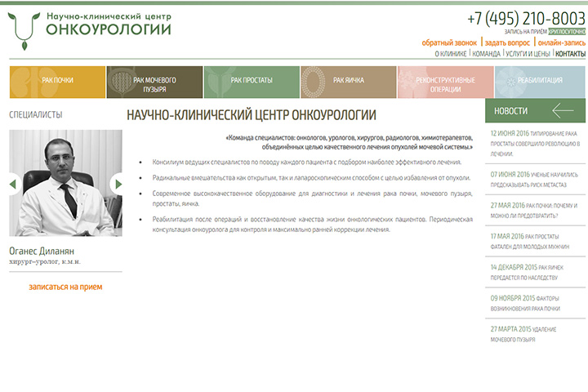Click the bullet text starting Современное высококачественное оборудование
The height and width of the screenshot is (392, 588).
coord(312,198)
